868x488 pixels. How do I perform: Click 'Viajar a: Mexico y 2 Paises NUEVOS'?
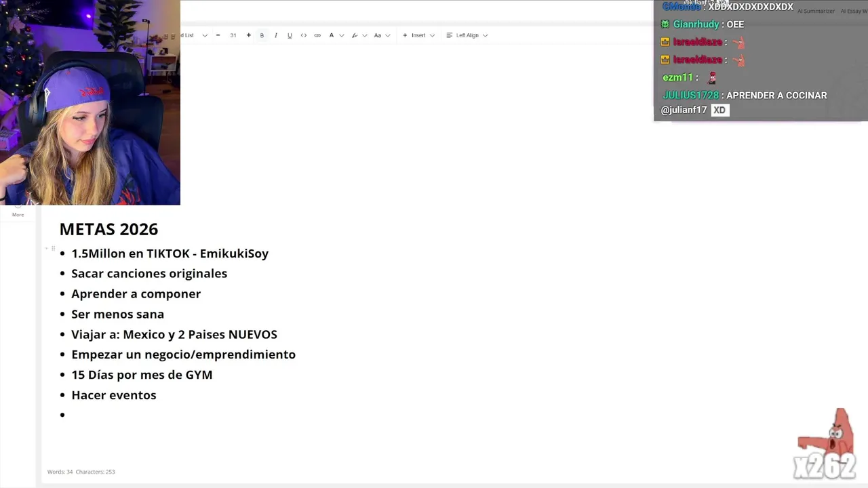[174, 335]
